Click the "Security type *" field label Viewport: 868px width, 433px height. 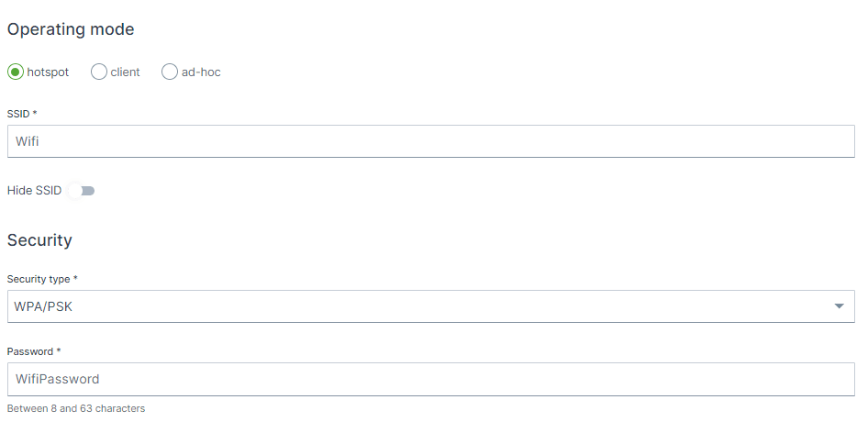click(42, 279)
